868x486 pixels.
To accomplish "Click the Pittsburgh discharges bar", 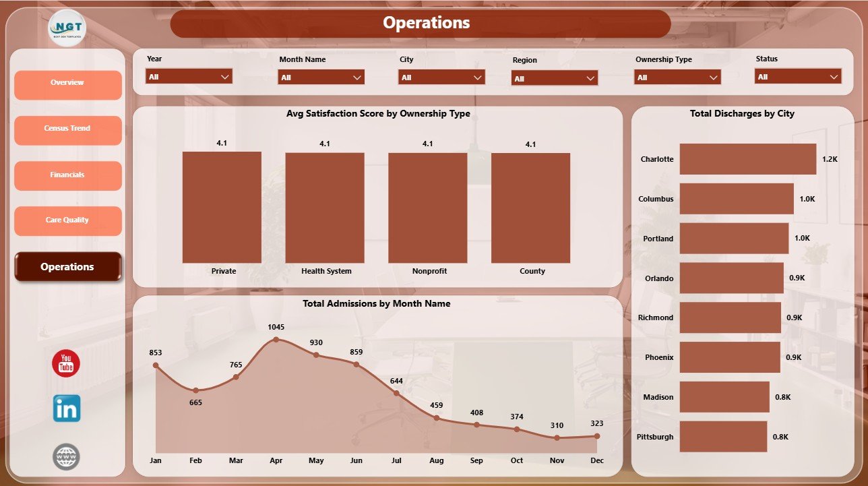I will [x=723, y=437].
